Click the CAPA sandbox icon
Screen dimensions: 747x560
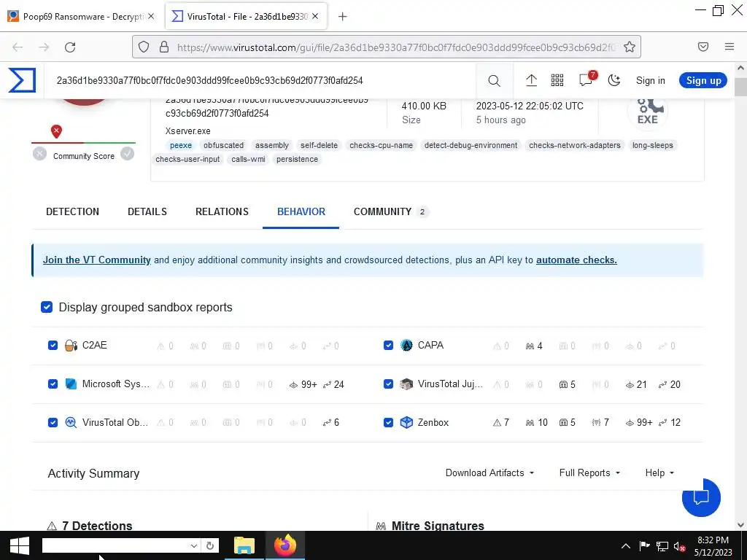click(x=406, y=345)
